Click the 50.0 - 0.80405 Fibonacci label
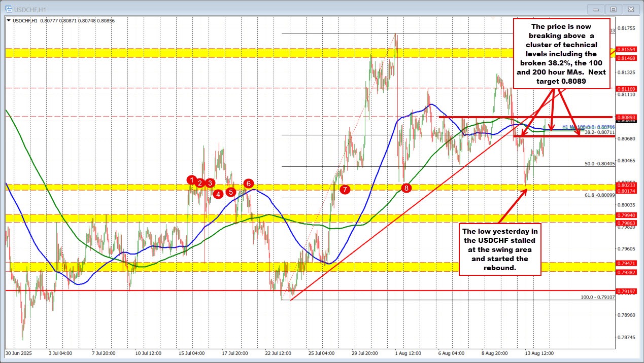 coord(599,164)
